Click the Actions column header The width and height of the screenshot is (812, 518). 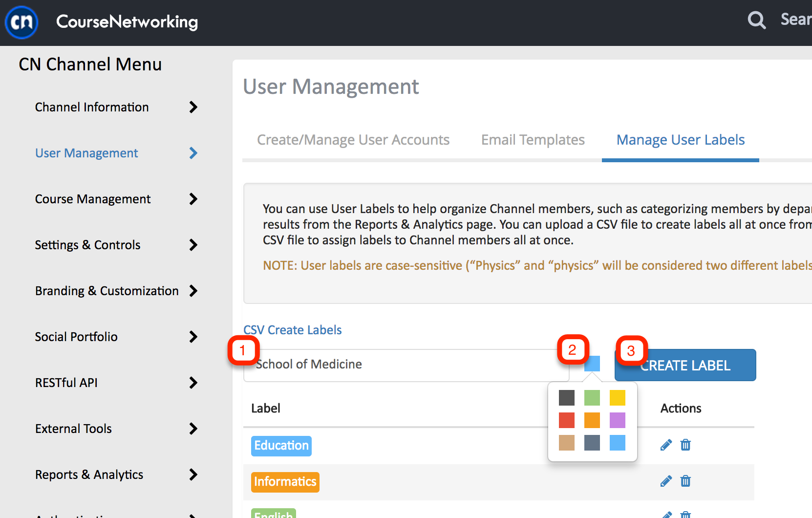681,408
